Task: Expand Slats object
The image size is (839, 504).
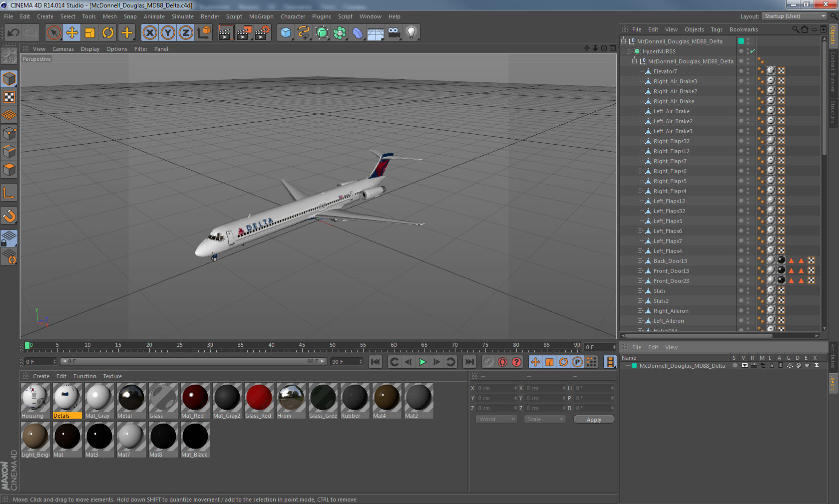Action: [x=640, y=291]
